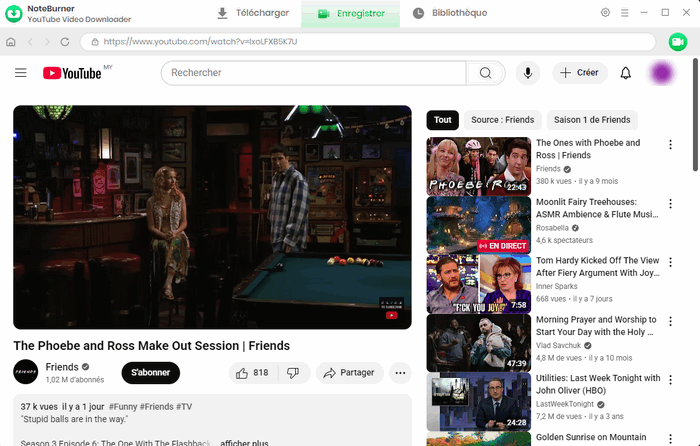Click the YouTube logo
The width and height of the screenshot is (700, 446).
point(72,73)
